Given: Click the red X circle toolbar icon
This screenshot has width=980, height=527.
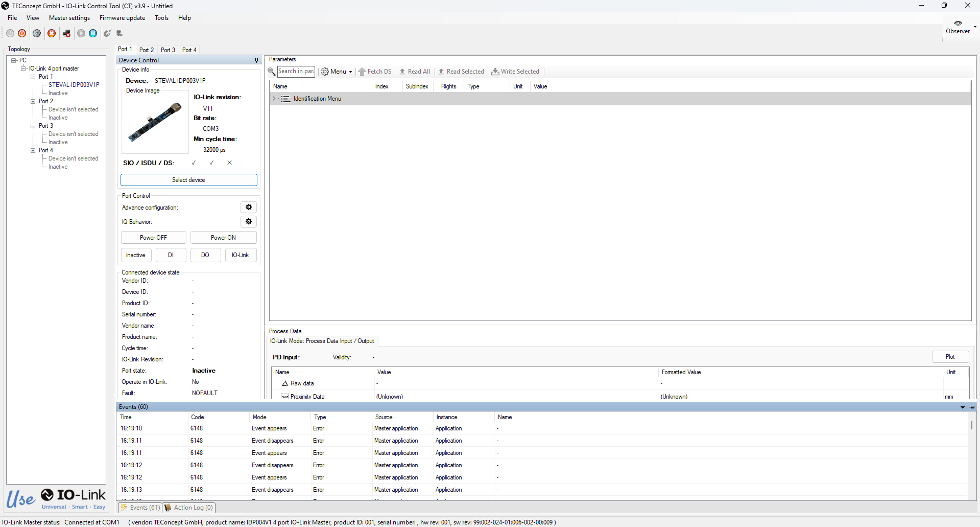Looking at the screenshot, I should point(52,33).
